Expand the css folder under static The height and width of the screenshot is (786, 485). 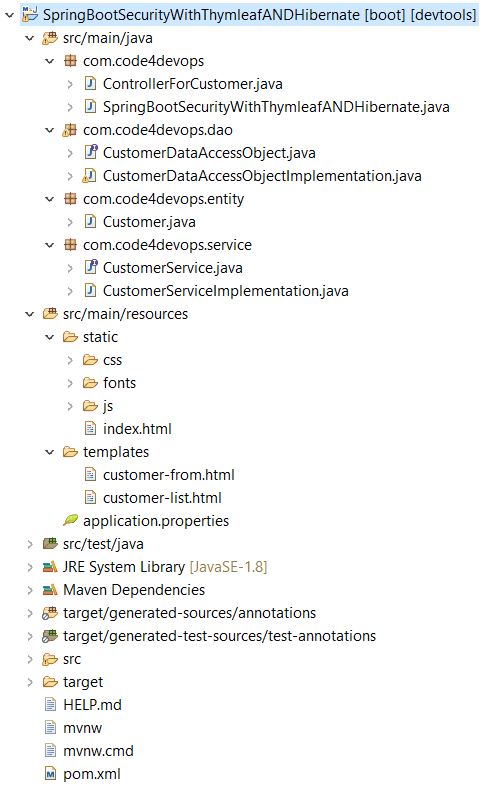(x=70, y=360)
